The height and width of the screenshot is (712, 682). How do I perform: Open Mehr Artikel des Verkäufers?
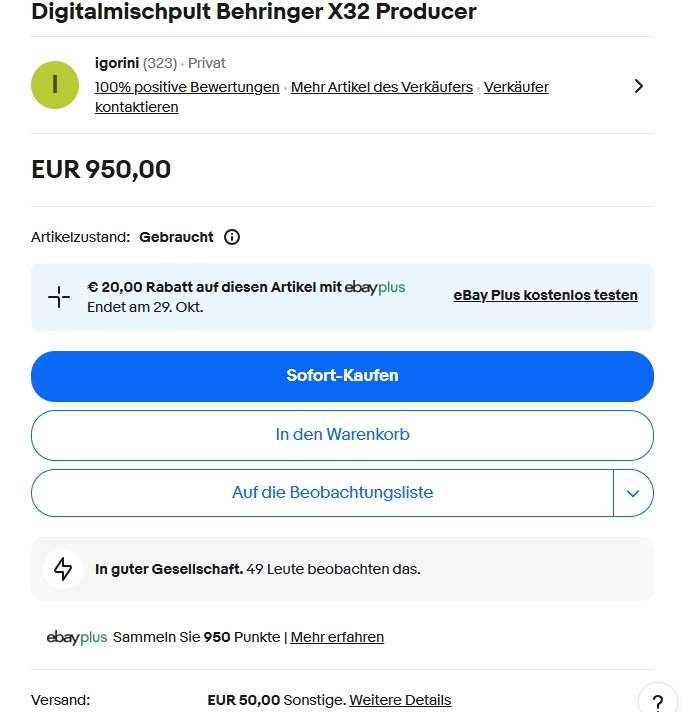382,87
